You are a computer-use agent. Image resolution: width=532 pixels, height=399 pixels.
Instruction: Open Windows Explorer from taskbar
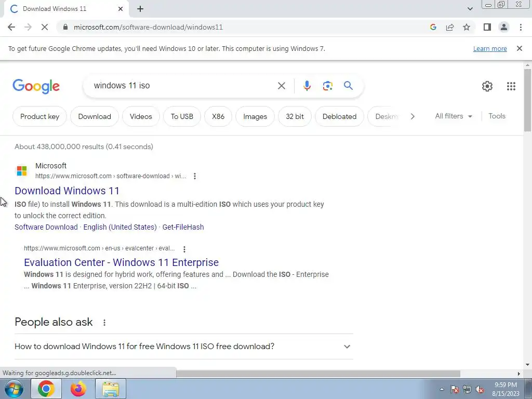click(111, 389)
